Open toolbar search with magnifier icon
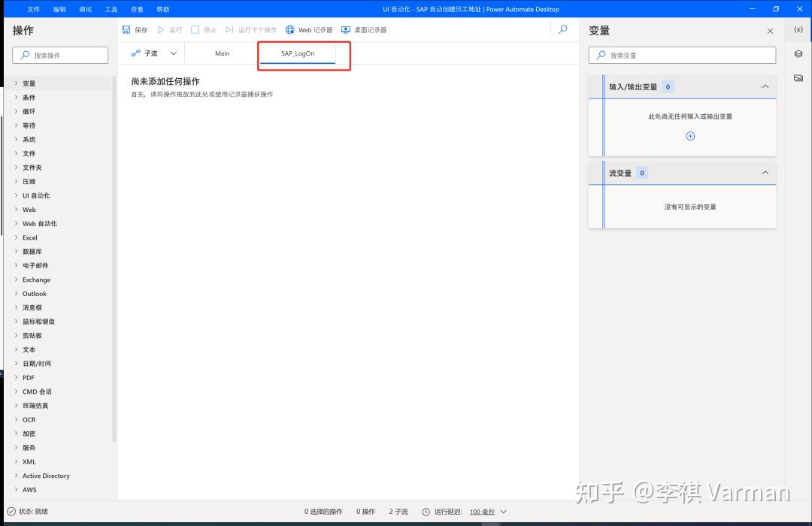812x526 pixels. coord(562,30)
